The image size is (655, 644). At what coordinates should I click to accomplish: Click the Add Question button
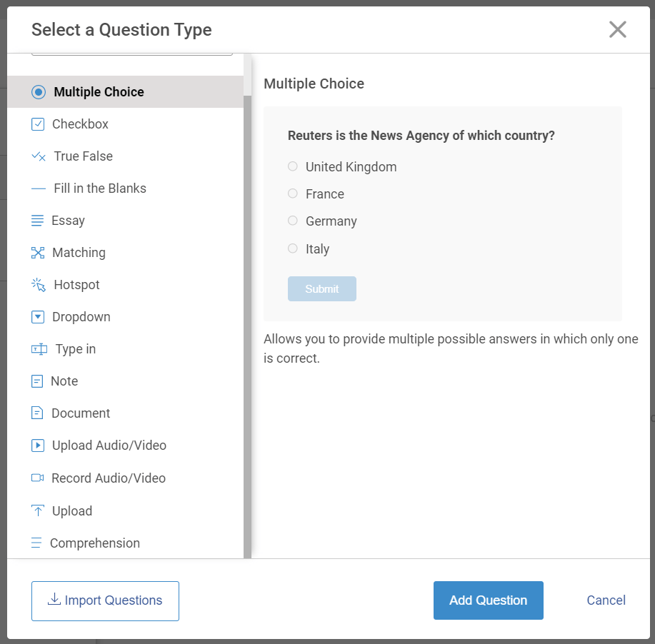coord(488,600)
